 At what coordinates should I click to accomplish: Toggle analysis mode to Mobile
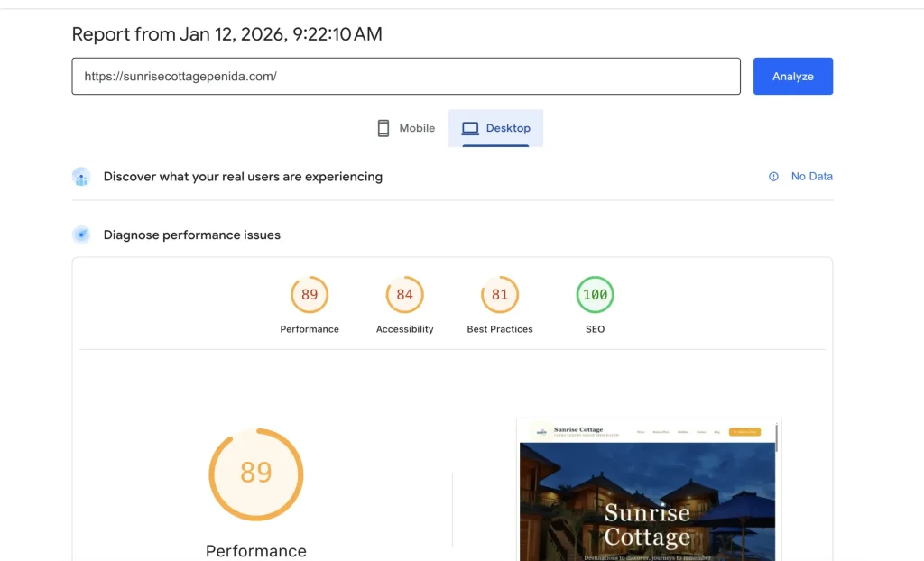(404, 127)
